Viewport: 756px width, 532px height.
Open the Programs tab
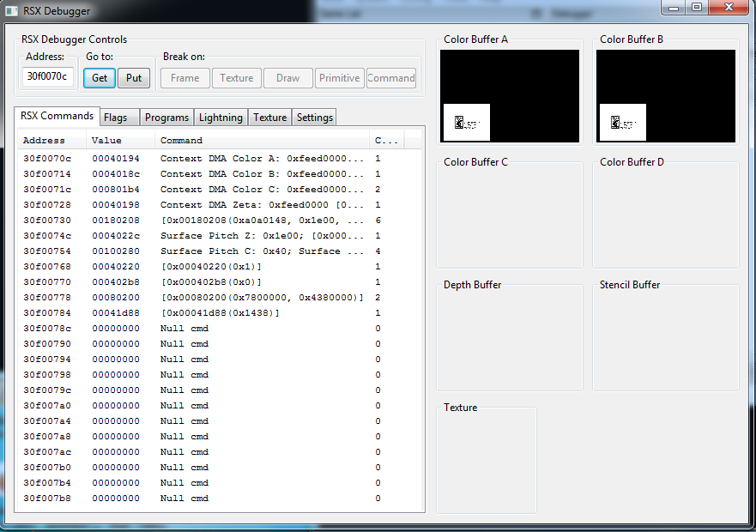click(166, 118)
